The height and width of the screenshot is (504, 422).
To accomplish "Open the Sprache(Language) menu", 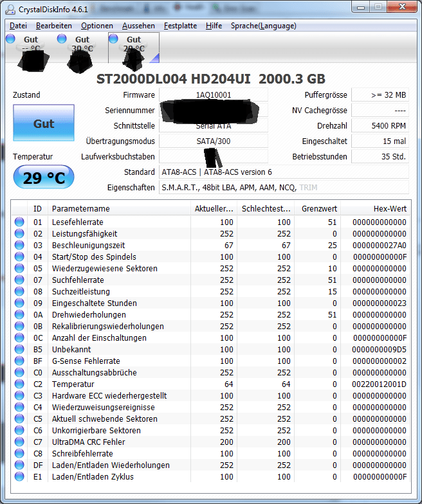I will coord(264,26).
